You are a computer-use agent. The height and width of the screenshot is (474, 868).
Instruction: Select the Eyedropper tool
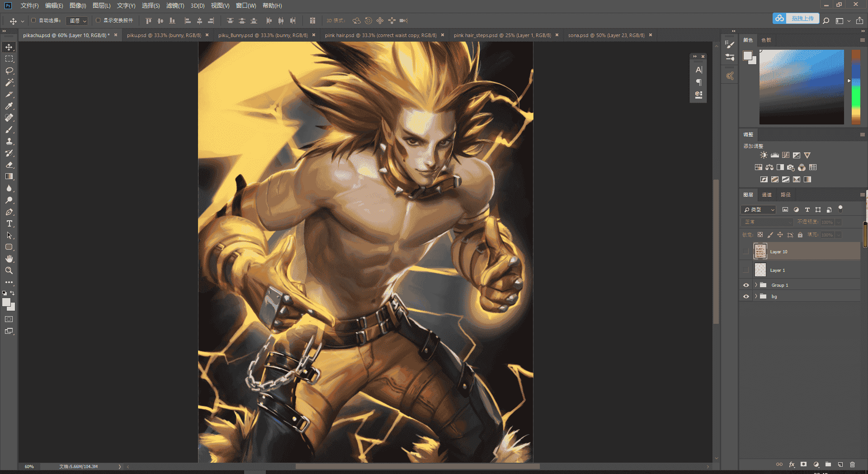[9, 106]
